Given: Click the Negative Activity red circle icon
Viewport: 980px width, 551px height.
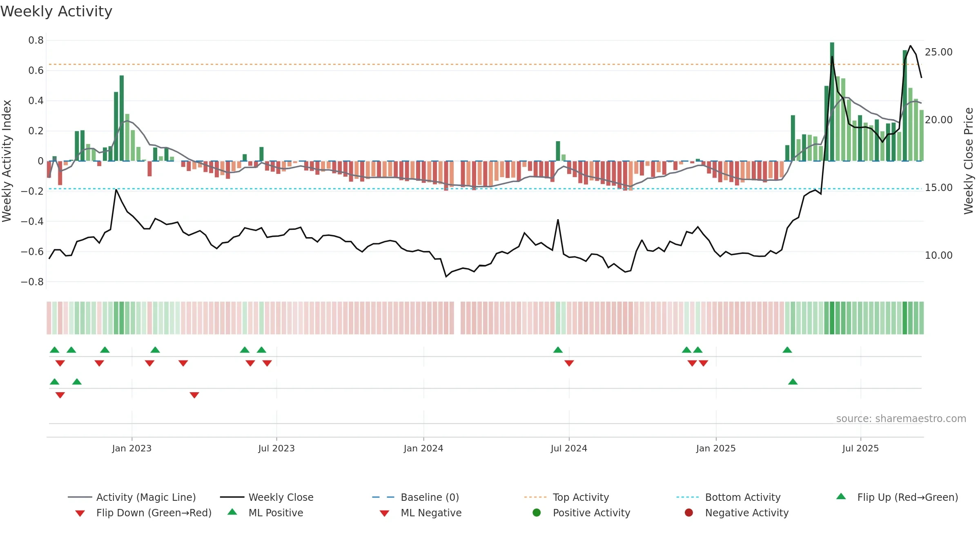Looking at the screenshot, I should point(689,513).
